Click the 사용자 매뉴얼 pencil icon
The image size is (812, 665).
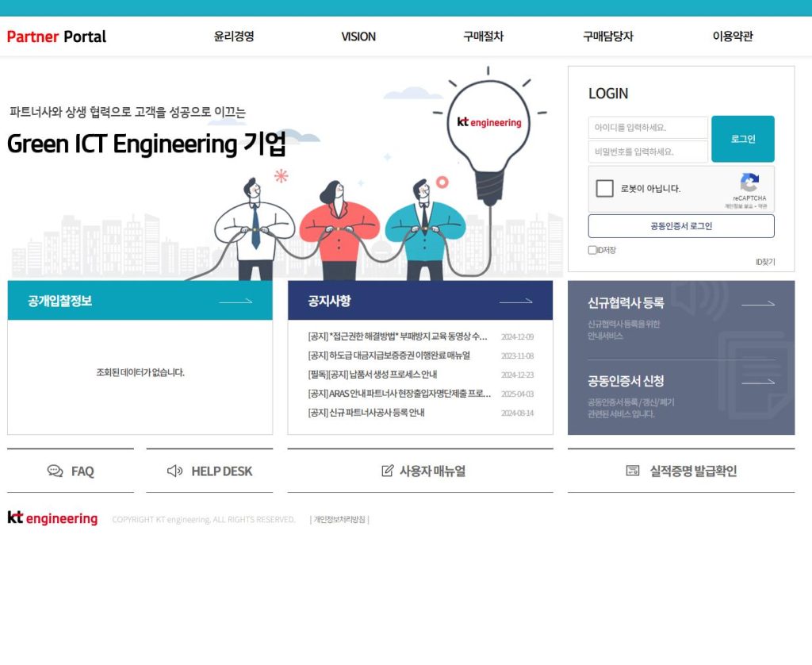coord(387,471)
